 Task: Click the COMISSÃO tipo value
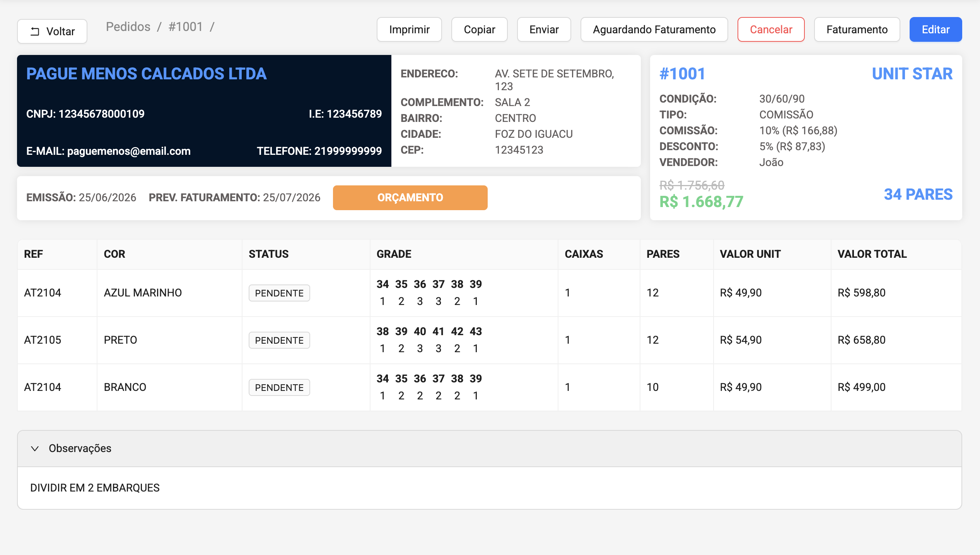tap(786, 115)
